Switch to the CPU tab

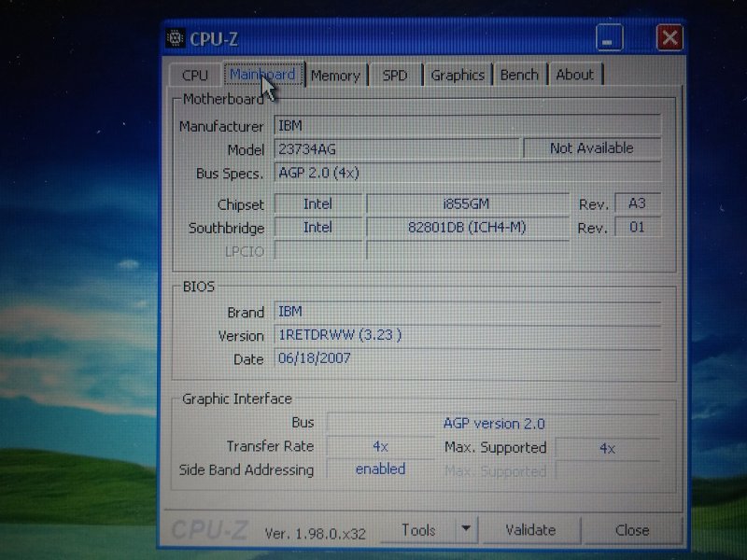[195, 75]
